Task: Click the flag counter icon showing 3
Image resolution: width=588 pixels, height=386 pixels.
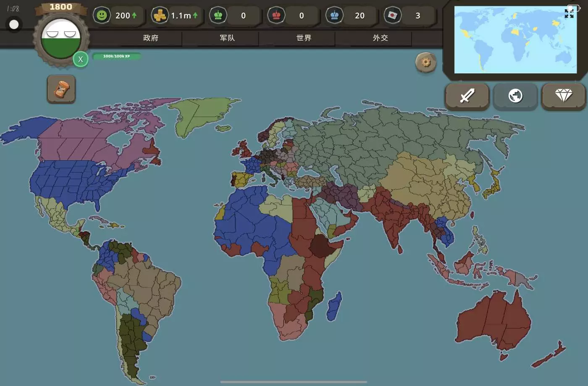Action: tap(393, 16)
